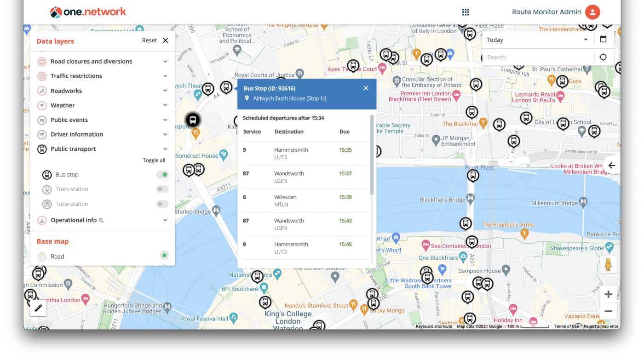Screen dimensions: 644x360
Task: Expand Road closures and diversions section
Action: 165,62
